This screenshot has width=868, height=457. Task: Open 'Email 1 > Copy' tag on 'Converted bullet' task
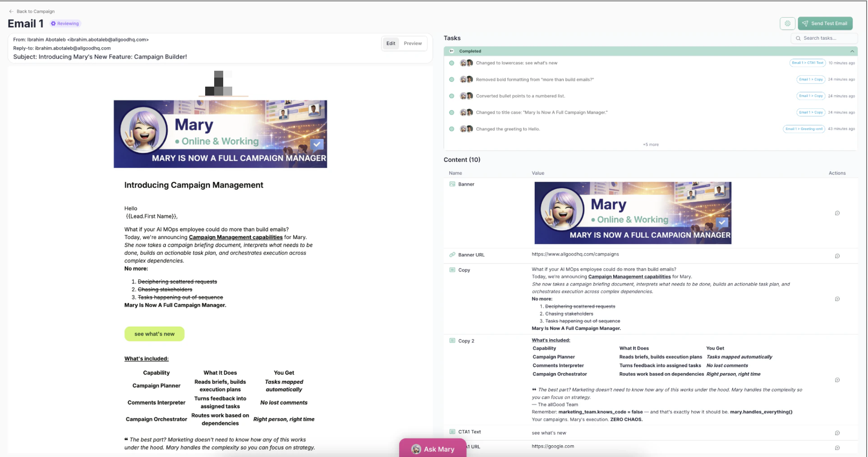click(811, 96)
